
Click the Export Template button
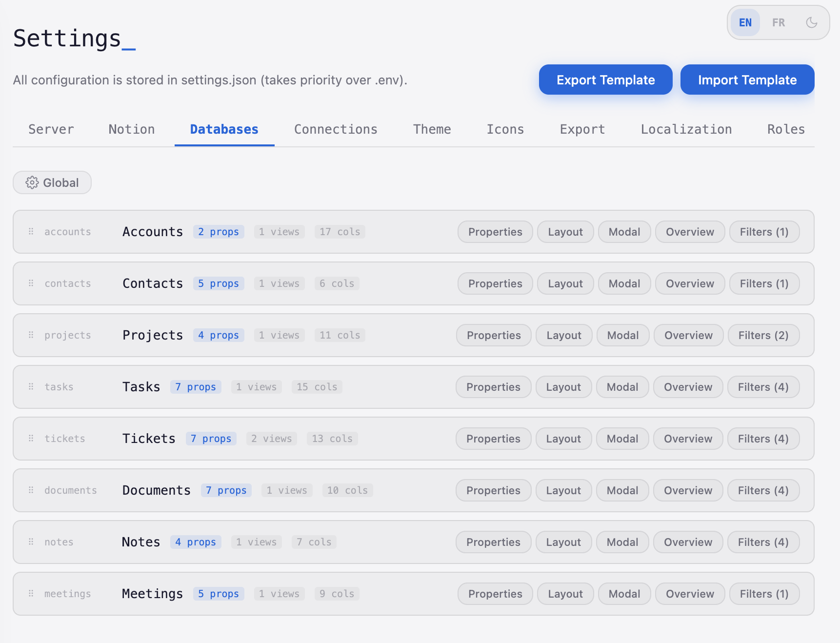[x=605, y=80]
